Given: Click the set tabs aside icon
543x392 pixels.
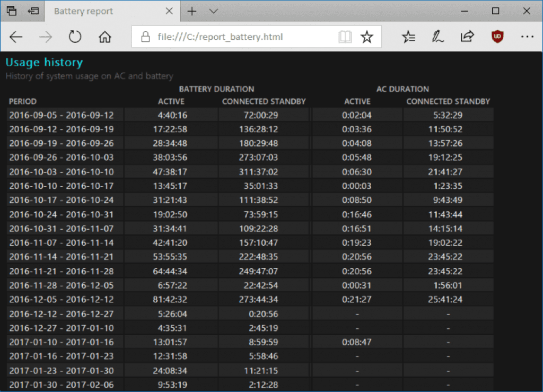Looking at the screenshot, I should [x=34, y=11].
